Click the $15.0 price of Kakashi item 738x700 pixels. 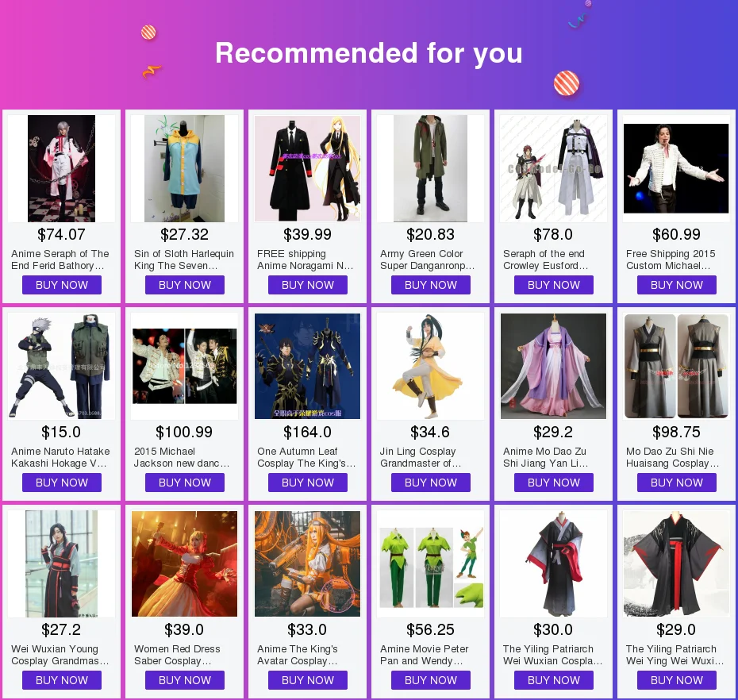(61, 433)
